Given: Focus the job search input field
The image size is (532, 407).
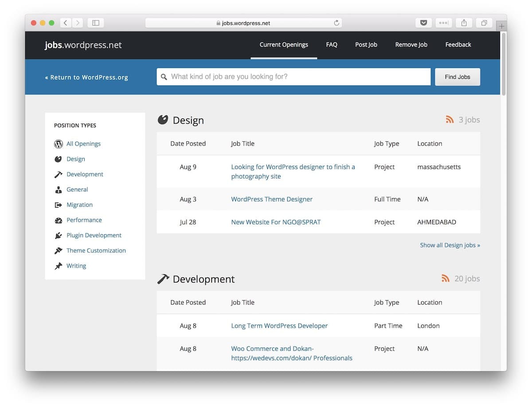Looking at the screenshot, I should coord(293,77).
